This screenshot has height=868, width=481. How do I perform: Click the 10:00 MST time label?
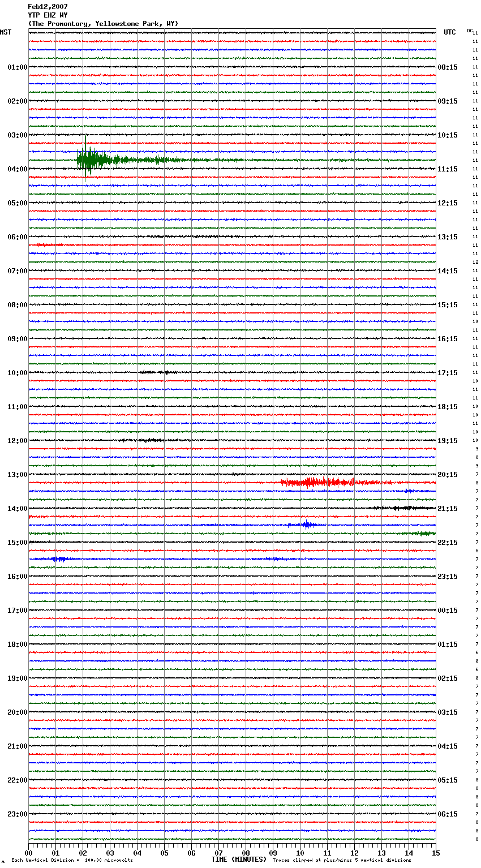point(18,373)
